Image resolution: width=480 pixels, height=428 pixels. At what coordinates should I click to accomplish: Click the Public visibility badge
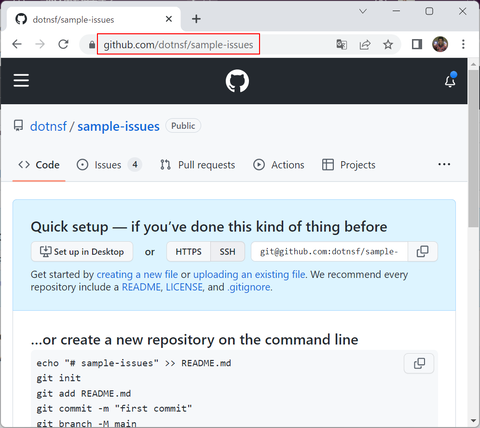click(183, 126)
